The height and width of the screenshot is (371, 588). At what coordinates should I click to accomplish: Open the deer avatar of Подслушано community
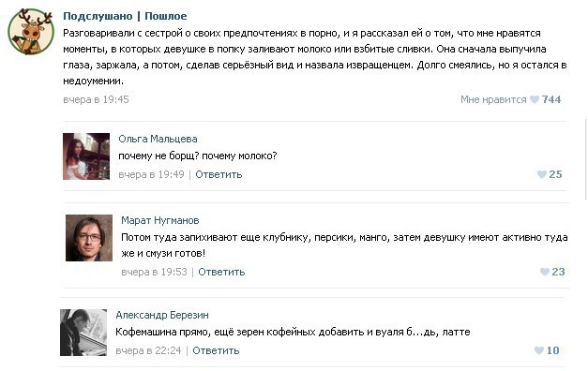[x=31, y=32]
